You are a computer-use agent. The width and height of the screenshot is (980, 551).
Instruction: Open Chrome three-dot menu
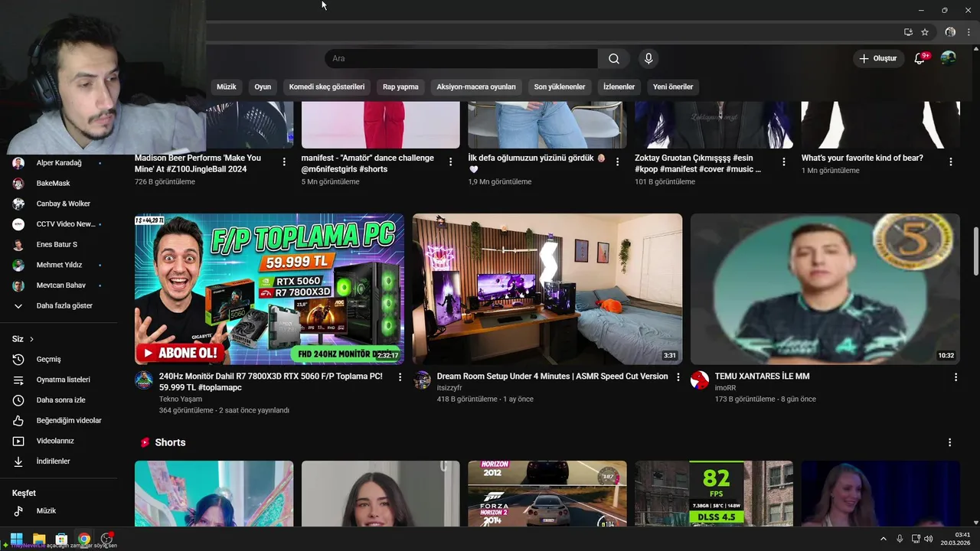pyautogui.click(x=969, y=32)
